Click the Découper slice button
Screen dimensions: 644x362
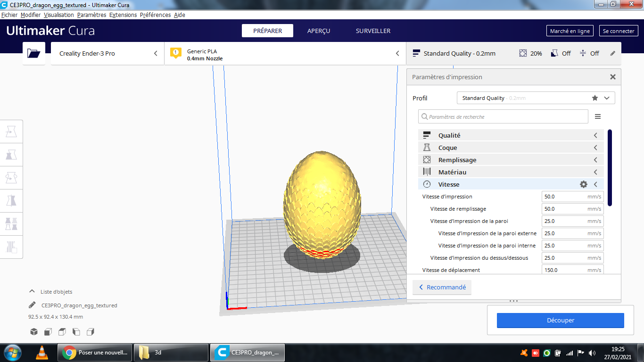561,320
